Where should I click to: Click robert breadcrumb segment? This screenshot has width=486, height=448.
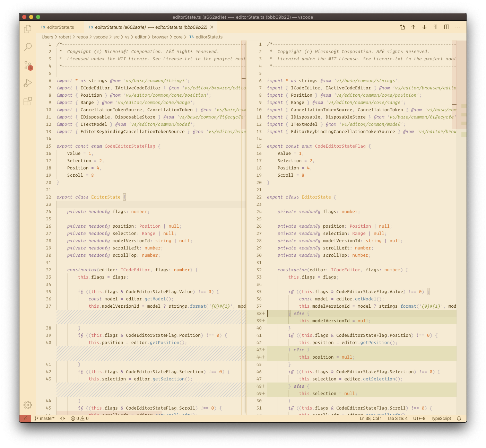coord(65,37)
